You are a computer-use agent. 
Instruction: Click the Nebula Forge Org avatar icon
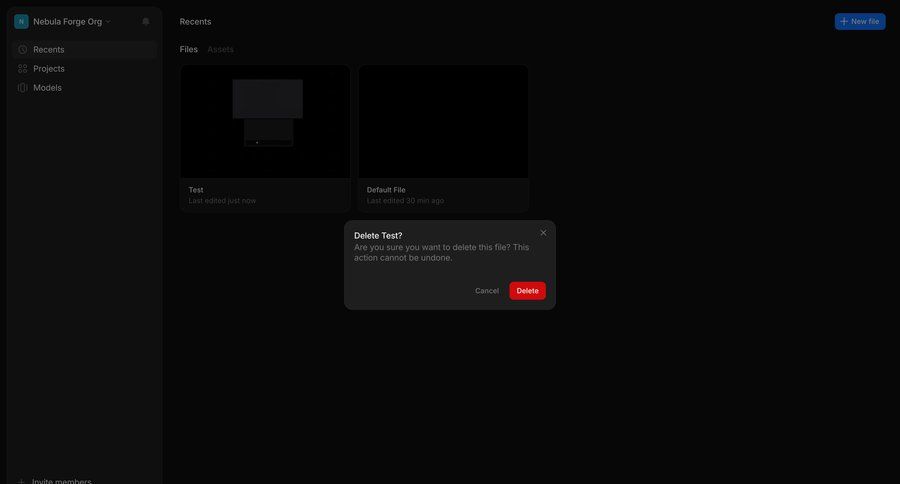coord(21,21)
